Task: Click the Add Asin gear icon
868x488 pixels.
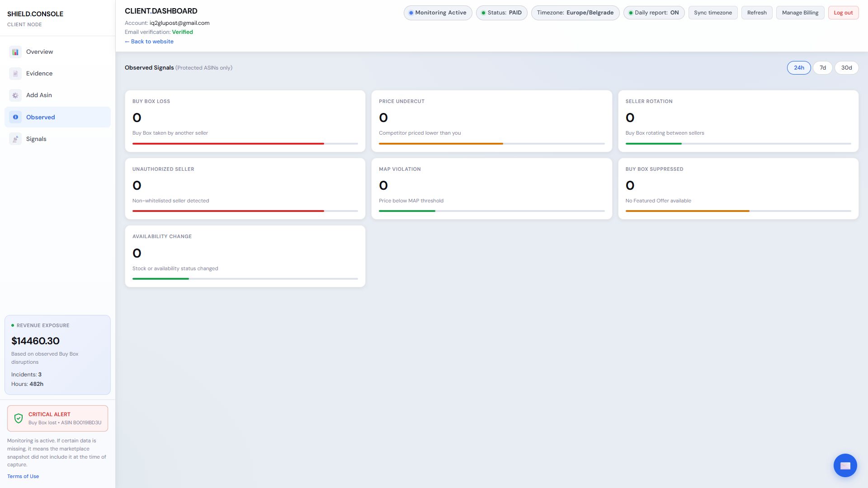Action: click(x=15, y=95)
